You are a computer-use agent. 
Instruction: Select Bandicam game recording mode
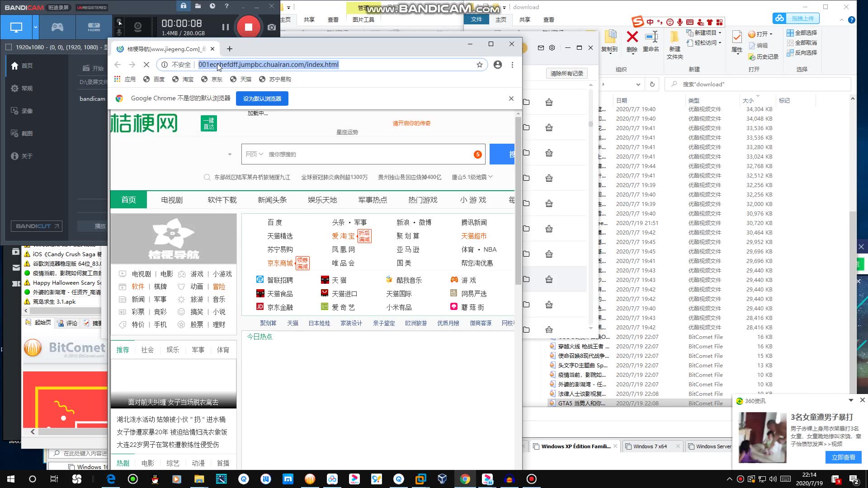[57, 27]
